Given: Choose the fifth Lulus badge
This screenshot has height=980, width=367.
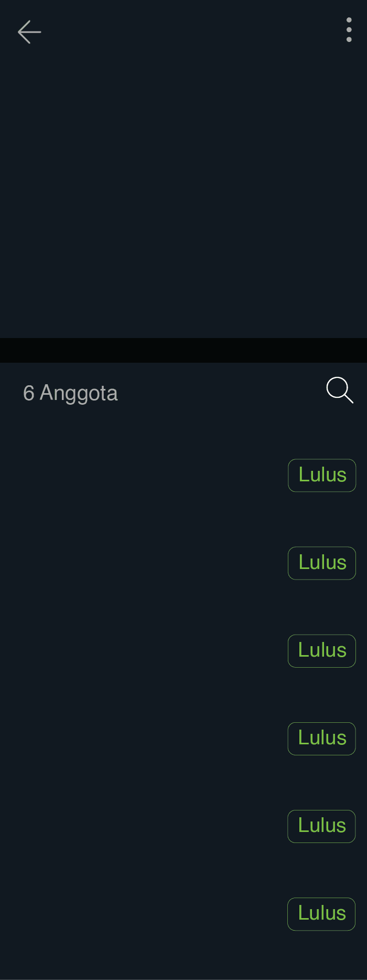Looking at the screenshot, I should [321, 826].
